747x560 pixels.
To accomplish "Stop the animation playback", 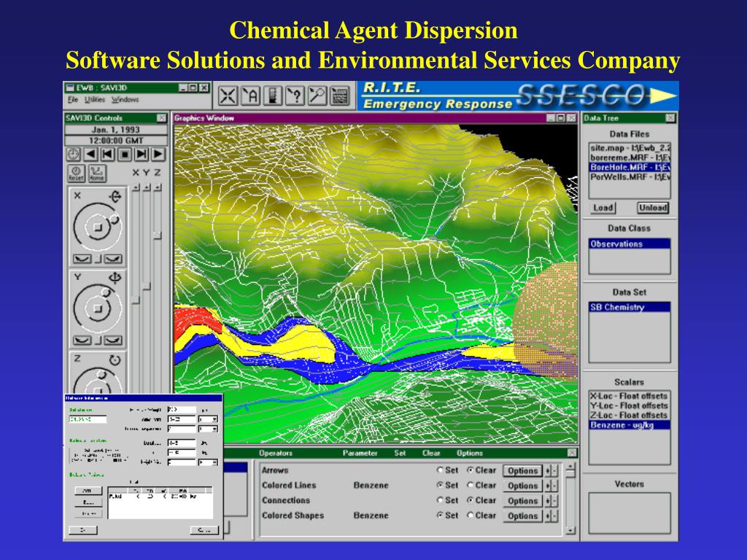I will click(x=125, y=155).
